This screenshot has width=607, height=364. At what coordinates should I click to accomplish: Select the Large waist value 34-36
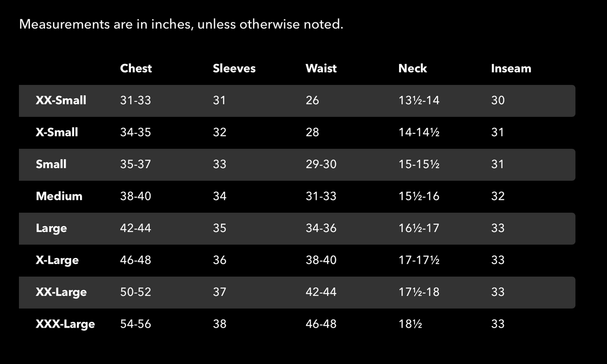tap(321, 228)
